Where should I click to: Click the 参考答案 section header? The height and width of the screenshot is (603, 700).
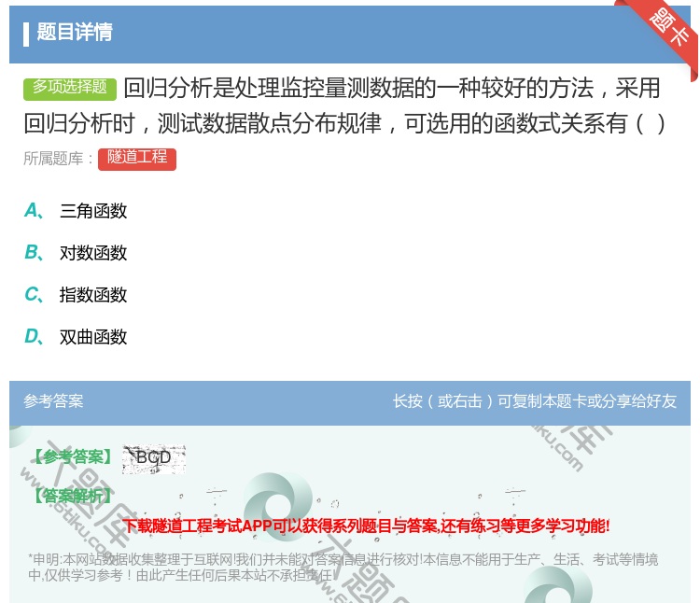[53, 400]
